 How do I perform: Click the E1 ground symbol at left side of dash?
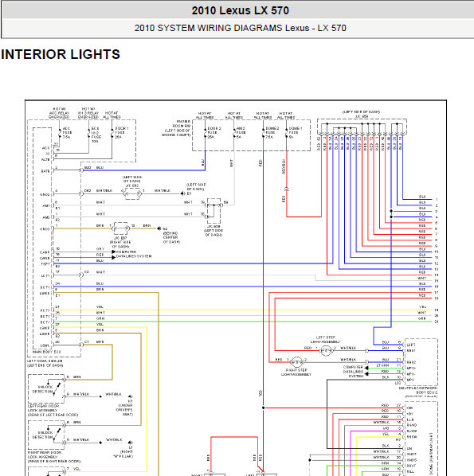[x=182, y=193]
